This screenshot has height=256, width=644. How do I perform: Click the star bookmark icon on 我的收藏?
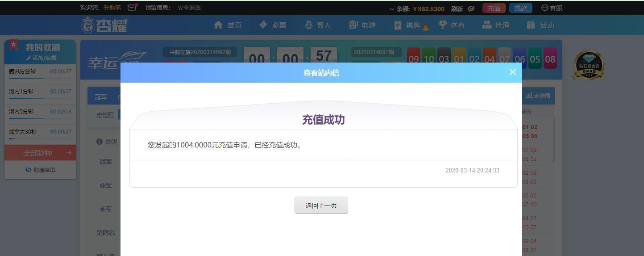(14, 45)
